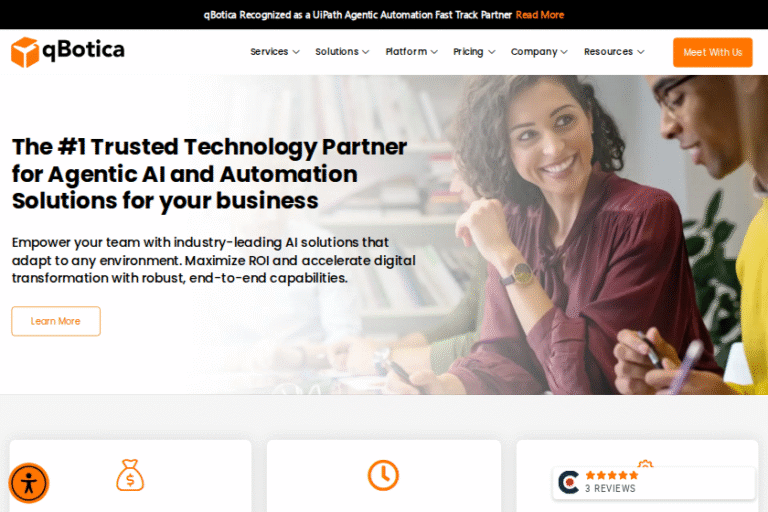Image resolution: width=768 pixels, height=512 pixels.
Task: Expand the Services dropdown chevron
Action: 296,52
